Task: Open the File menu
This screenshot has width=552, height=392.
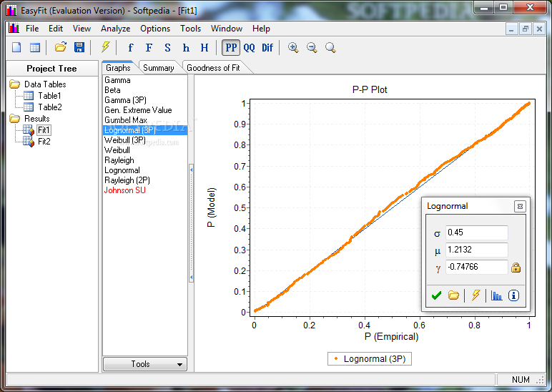Action: tap(32, 29)
